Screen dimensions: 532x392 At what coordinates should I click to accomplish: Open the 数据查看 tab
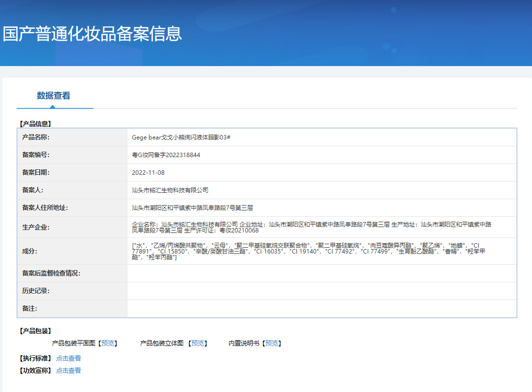coord(53,96)
